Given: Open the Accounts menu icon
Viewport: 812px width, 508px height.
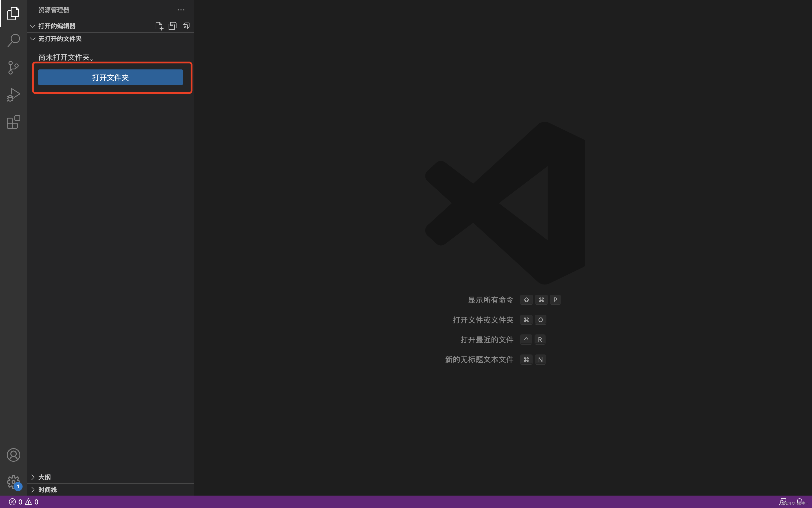Looking at the screenshot, I should coord(14,455).
